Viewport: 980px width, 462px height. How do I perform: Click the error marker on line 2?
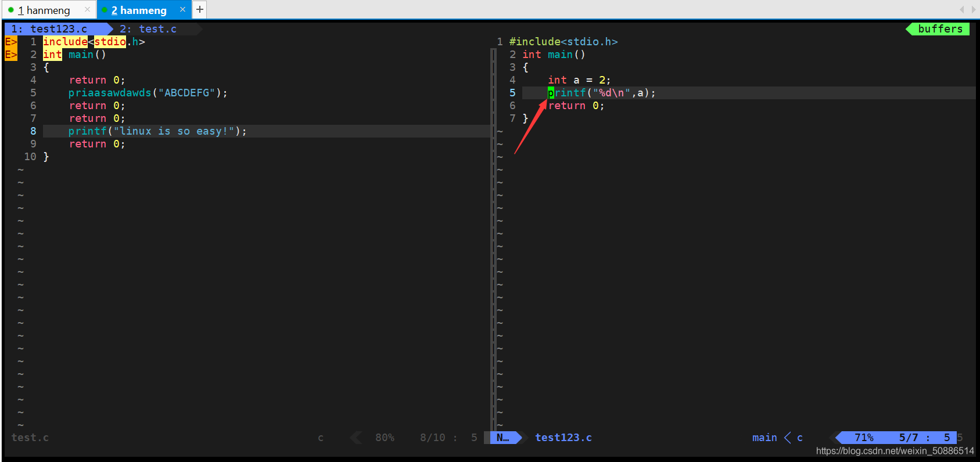click(11, 55)
